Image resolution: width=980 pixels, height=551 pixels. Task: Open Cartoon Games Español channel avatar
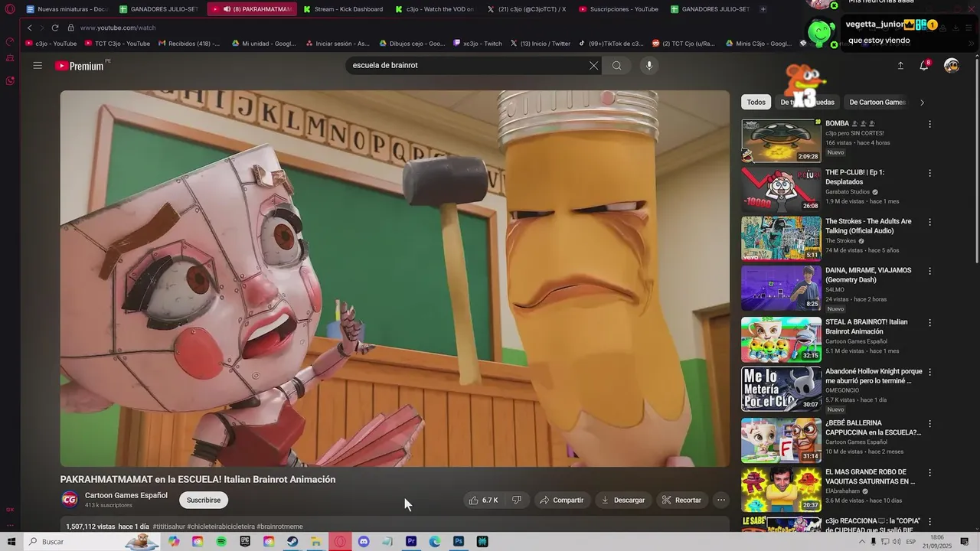(69, 500)
